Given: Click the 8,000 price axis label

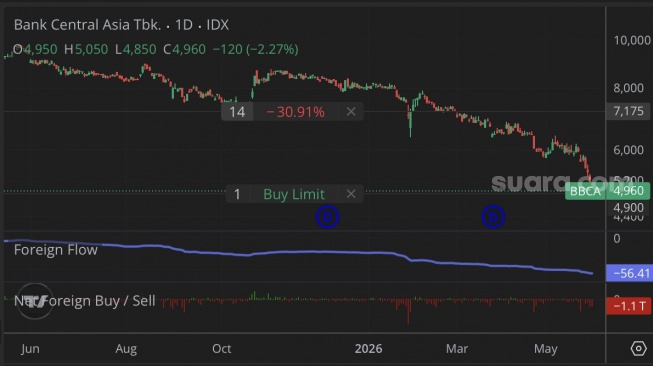Looking at the screenshot, I should click(x=628, y=88).
